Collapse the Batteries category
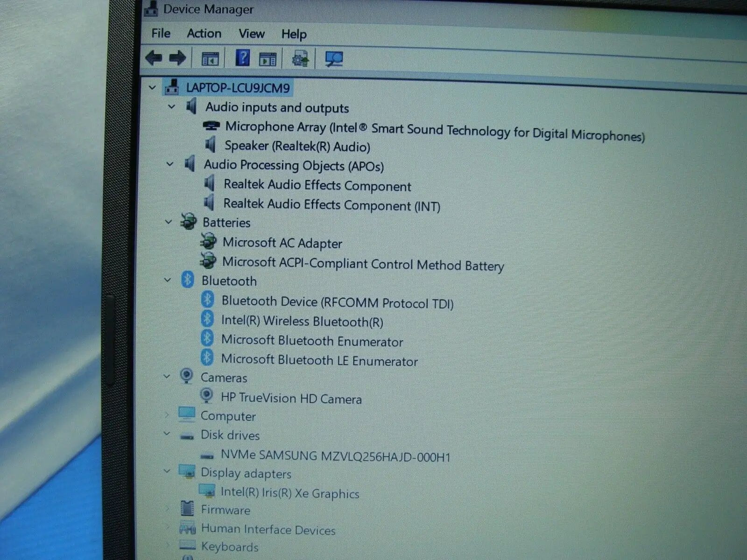747x560 pixels. [x=169, y=222]
